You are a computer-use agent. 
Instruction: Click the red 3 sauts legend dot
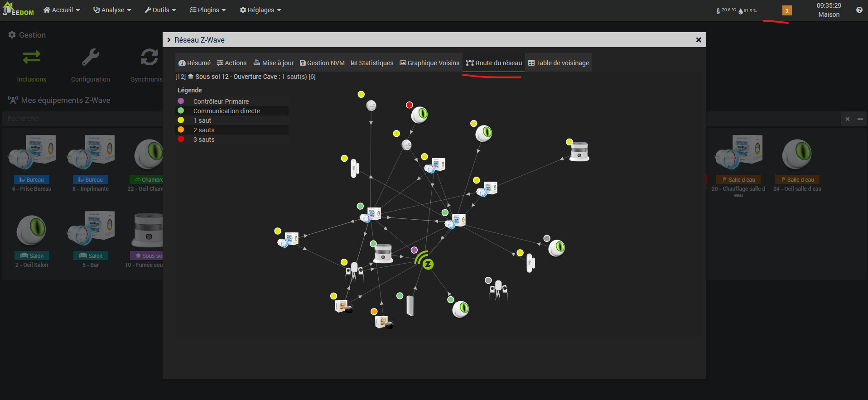pyautogui.click(x=181, y=139)
